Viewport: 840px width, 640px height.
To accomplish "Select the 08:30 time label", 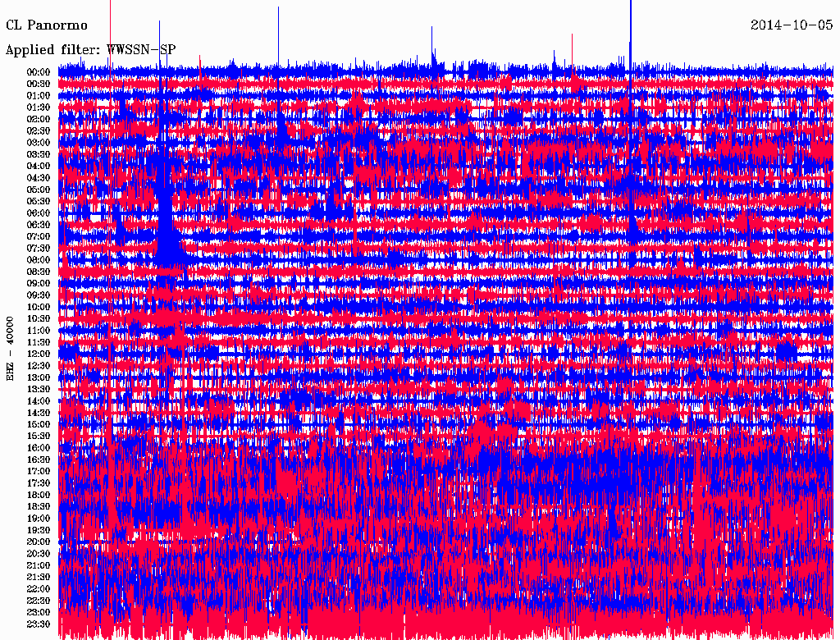I will click(x=39, y=272).
